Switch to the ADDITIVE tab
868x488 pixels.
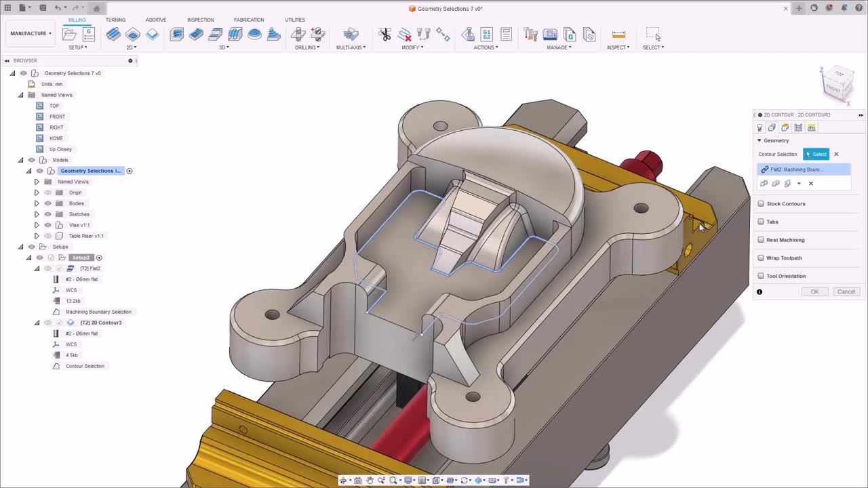pyautogui.click(x=156, y=20)
